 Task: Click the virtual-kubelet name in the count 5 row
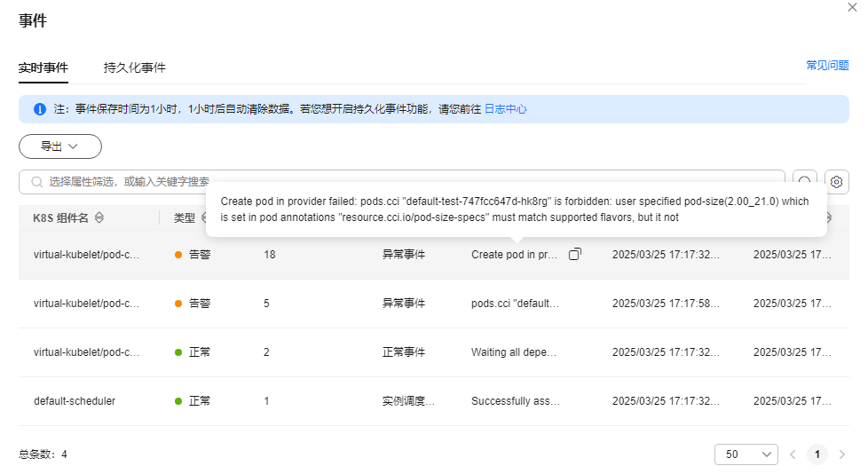[x=86, y=304]
